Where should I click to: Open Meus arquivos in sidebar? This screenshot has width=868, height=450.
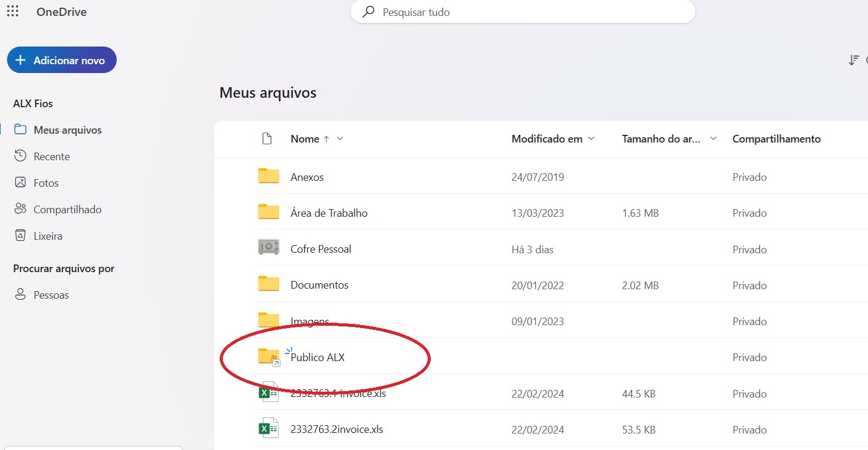[68, 130]
